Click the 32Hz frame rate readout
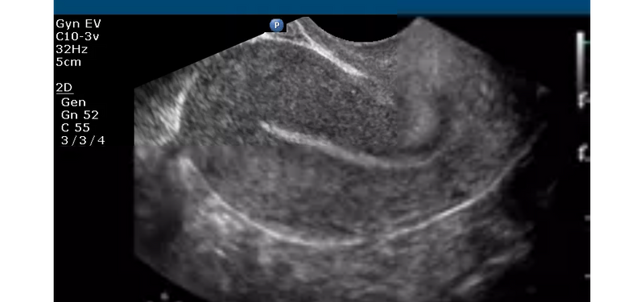Image resolution: width=644 pixels, height=302 pixels. (x=72, y=49)
